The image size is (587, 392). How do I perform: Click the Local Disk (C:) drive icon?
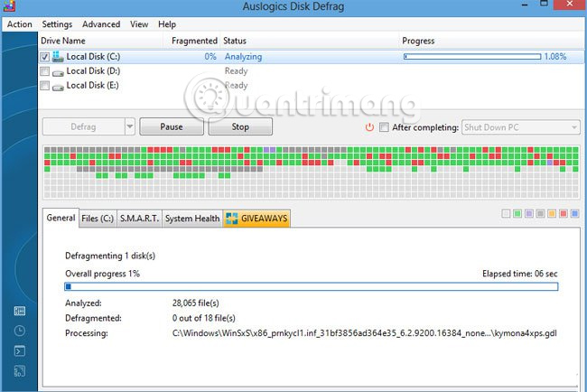pos(58,57)
